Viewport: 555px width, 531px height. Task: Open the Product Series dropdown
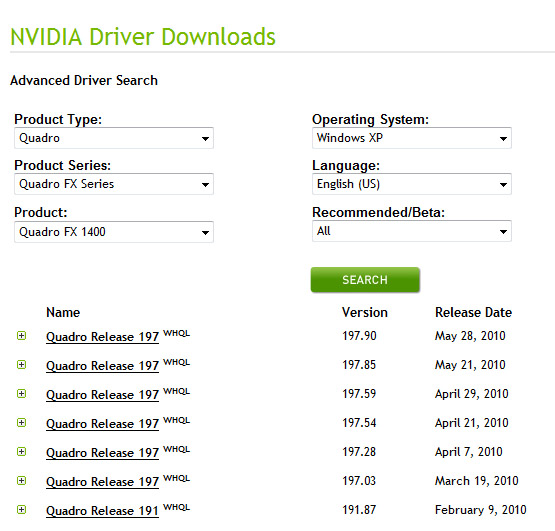(x=114, y=184)
